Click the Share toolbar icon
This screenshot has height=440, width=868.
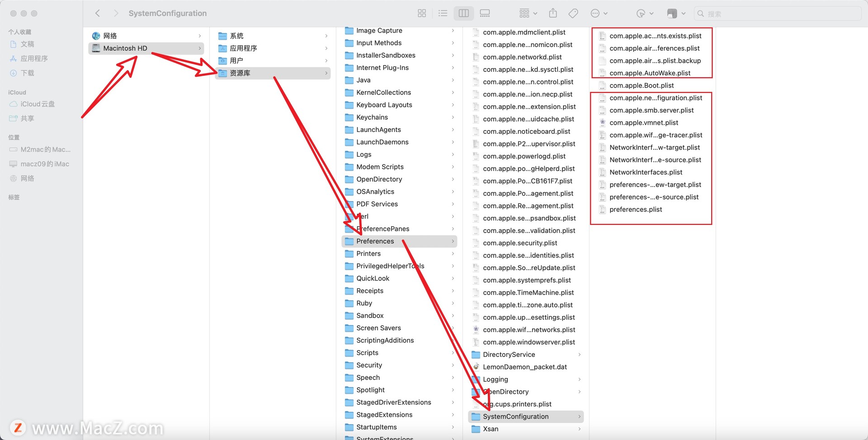pyautogui.click(x=553, y=14)
